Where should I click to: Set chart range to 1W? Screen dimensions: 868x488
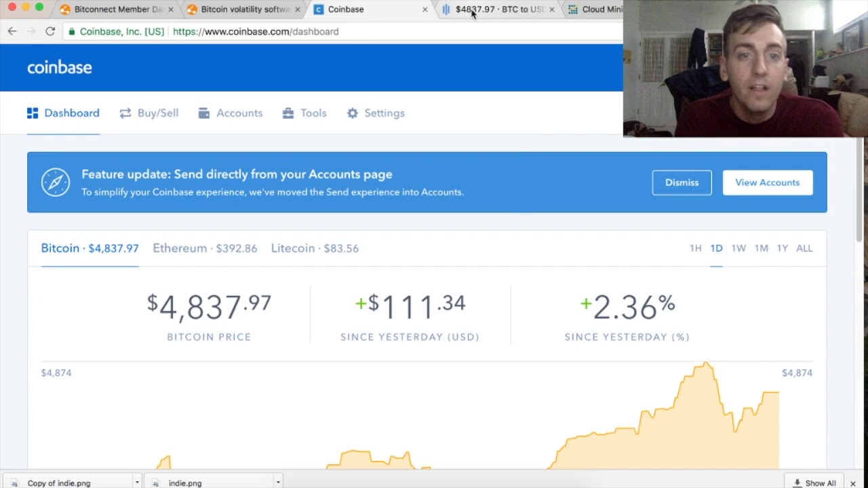click(x=738, y=248)
